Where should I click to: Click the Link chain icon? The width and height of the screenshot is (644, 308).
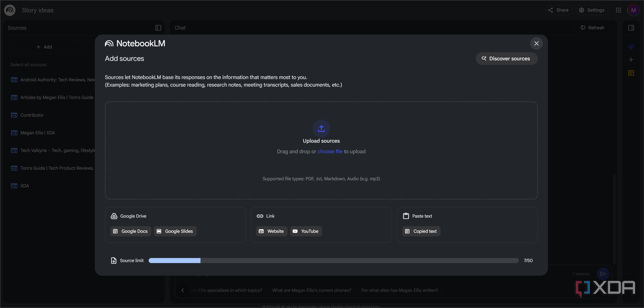click(260, 216)
